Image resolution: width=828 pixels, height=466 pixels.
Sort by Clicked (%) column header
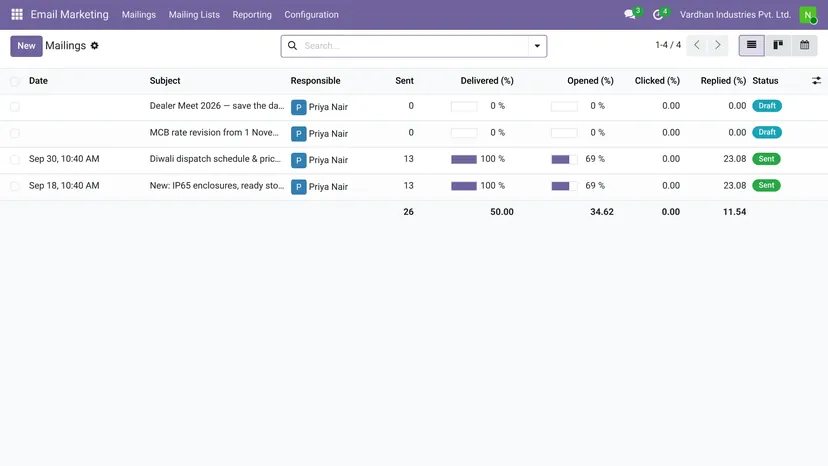[x=657, y=81]
